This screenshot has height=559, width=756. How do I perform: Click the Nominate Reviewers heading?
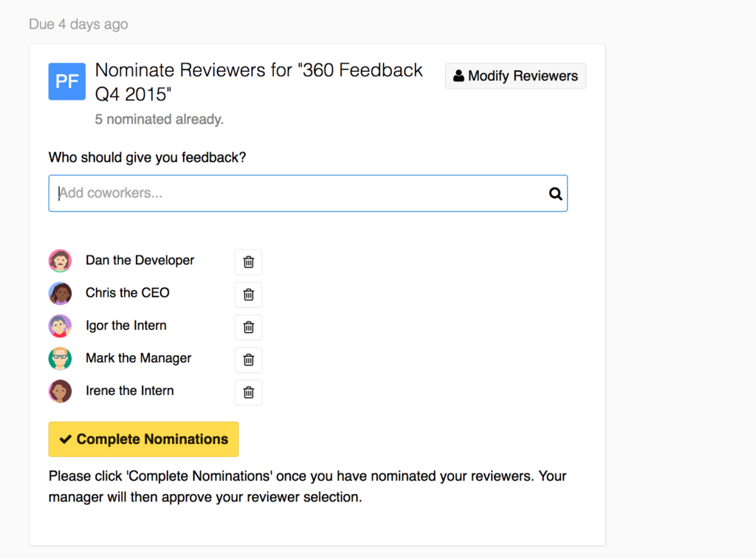259,82
